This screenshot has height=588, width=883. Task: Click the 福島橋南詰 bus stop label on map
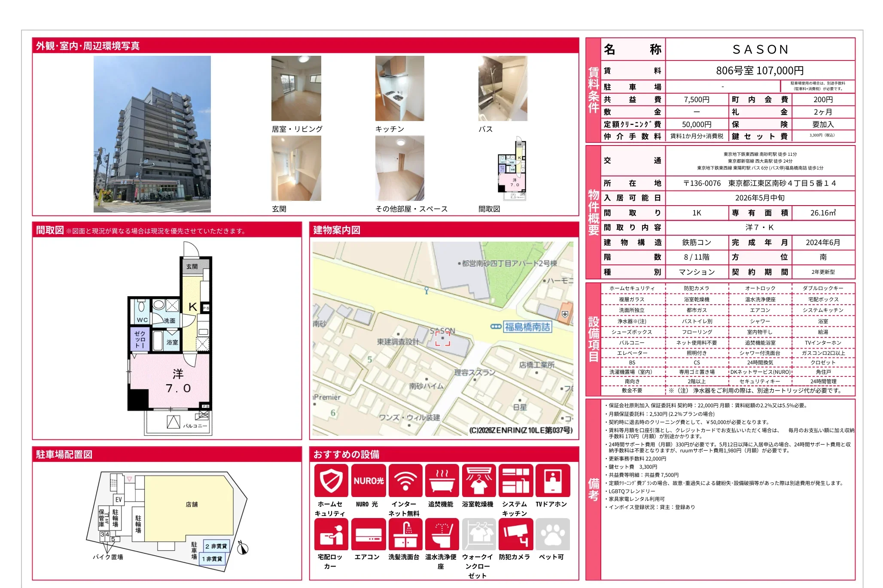pyautogui.click(x=527, y=327)
